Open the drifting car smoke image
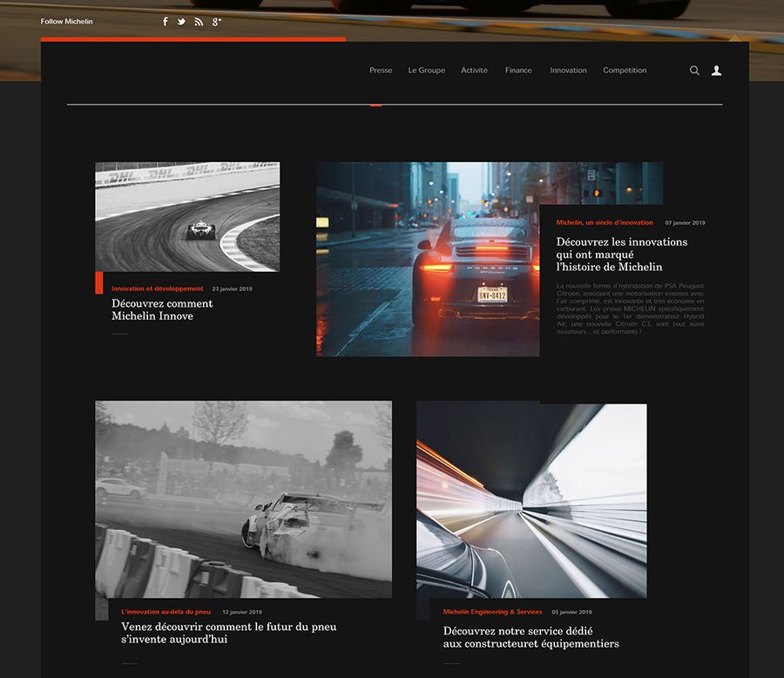This screenshot has height=678, width=784. coord(243,498)
